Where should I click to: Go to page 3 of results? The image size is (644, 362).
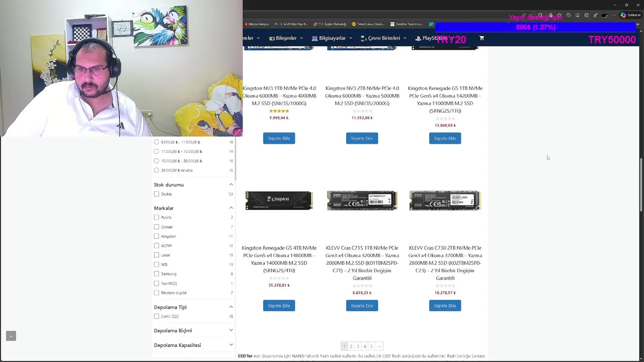coord(358,346)
